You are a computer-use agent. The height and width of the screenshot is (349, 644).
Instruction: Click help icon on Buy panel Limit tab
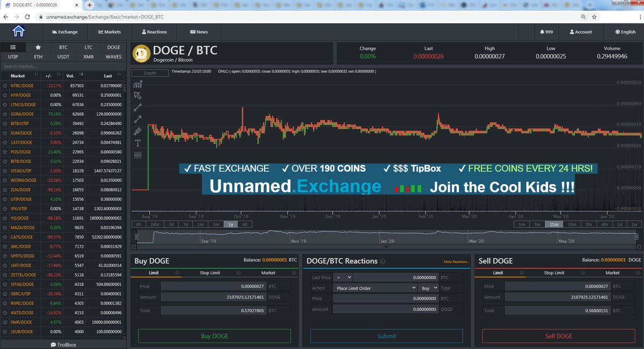[x=178, y=273]
